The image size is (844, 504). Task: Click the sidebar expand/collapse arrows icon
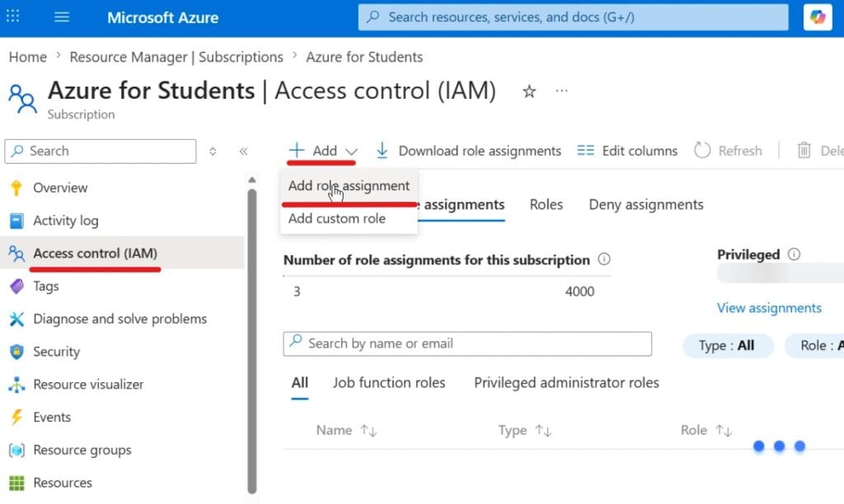point(213,152)
